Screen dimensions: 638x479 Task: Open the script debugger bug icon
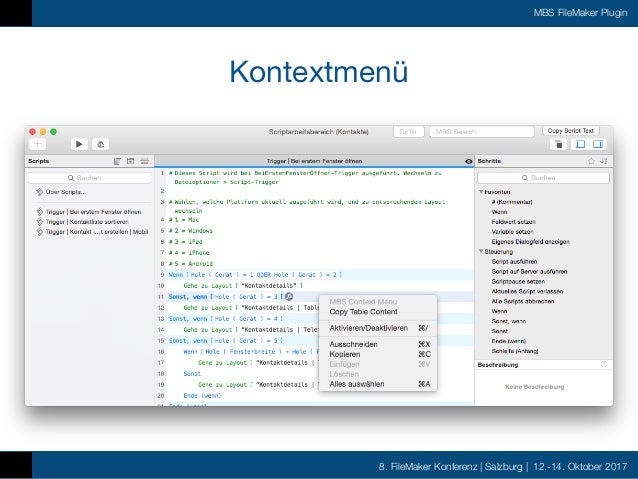pyautogui.click(x=101, y=144)
